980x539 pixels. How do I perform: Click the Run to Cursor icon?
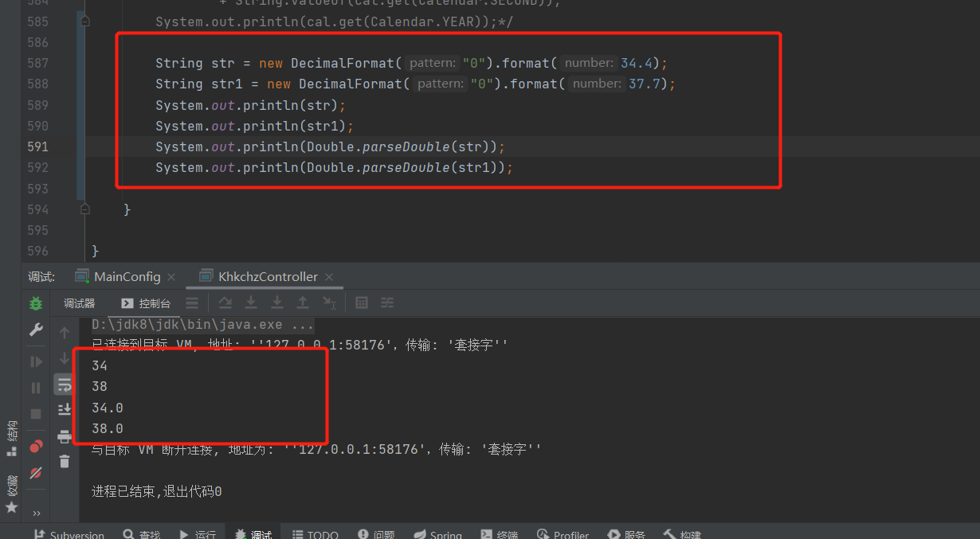coord(328,303)
